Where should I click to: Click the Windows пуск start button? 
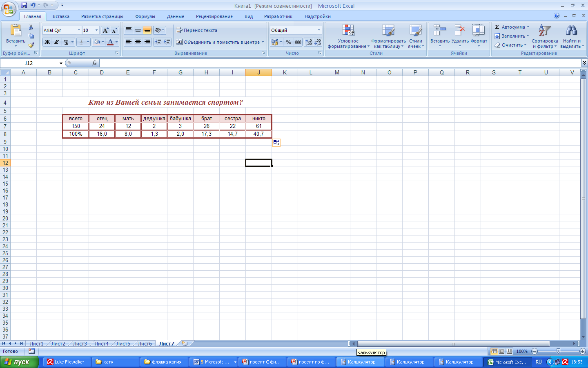[x=19, y=362]
